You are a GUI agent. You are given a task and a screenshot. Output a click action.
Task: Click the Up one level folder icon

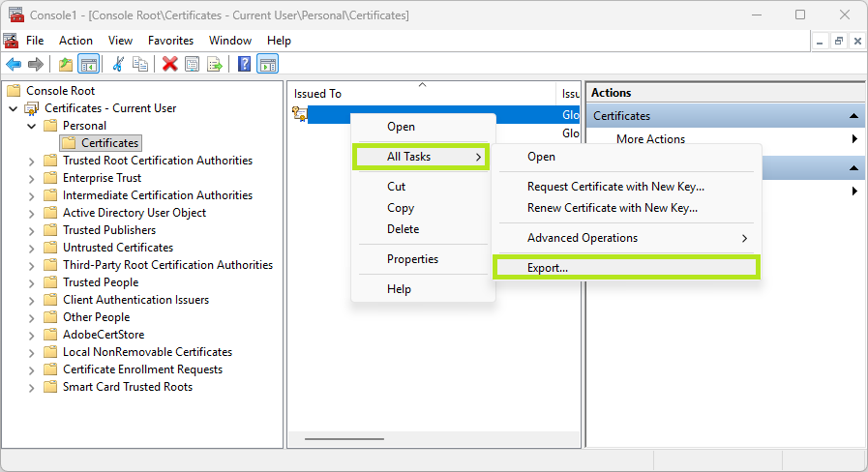tap(66, 64)
